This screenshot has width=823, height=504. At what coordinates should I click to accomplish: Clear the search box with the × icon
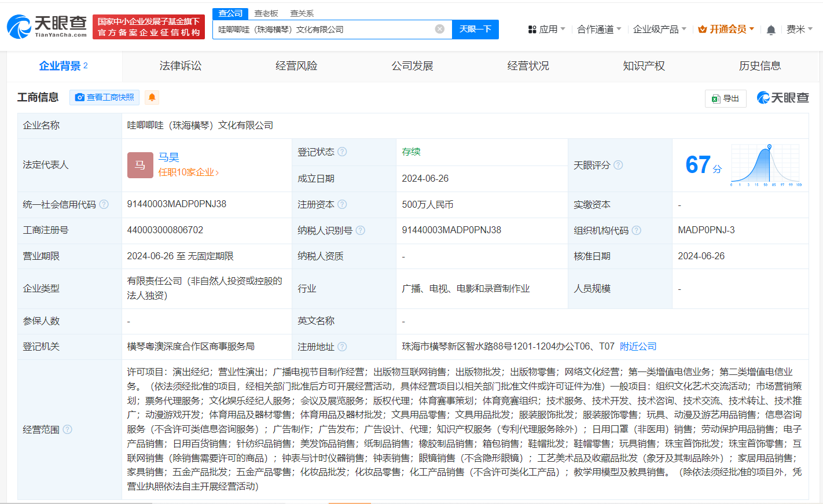click(439, 29)
